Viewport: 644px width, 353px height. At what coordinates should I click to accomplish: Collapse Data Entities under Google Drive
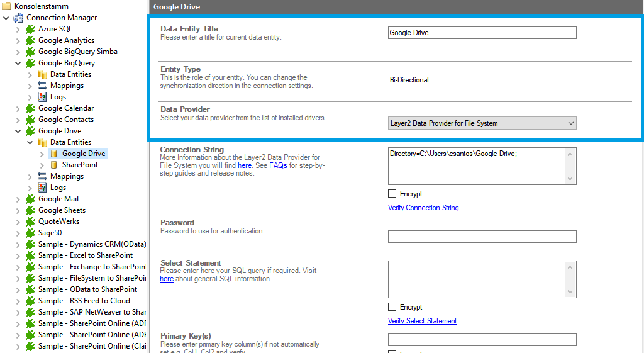tap(30, 142)
